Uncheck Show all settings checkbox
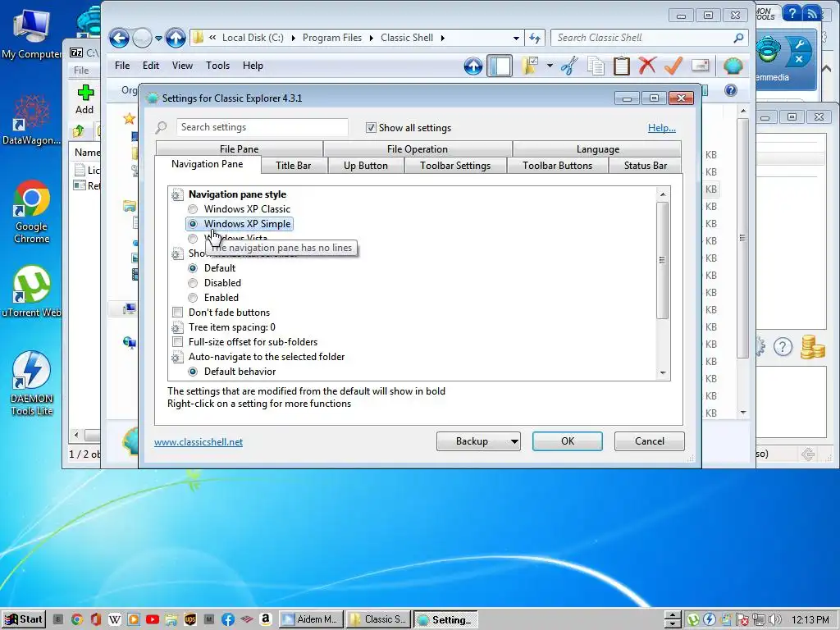 coord(371,127)
